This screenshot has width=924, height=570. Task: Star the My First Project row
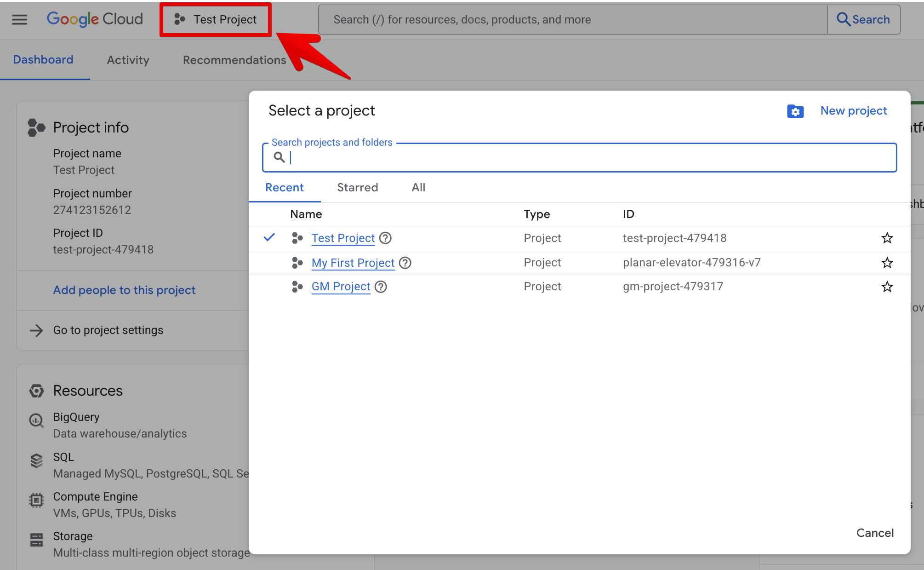coord(887,263)
